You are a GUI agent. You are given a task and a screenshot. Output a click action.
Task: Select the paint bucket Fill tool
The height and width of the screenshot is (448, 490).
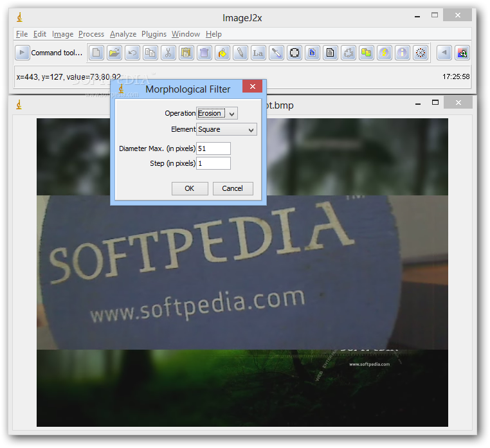click(222, 53)
